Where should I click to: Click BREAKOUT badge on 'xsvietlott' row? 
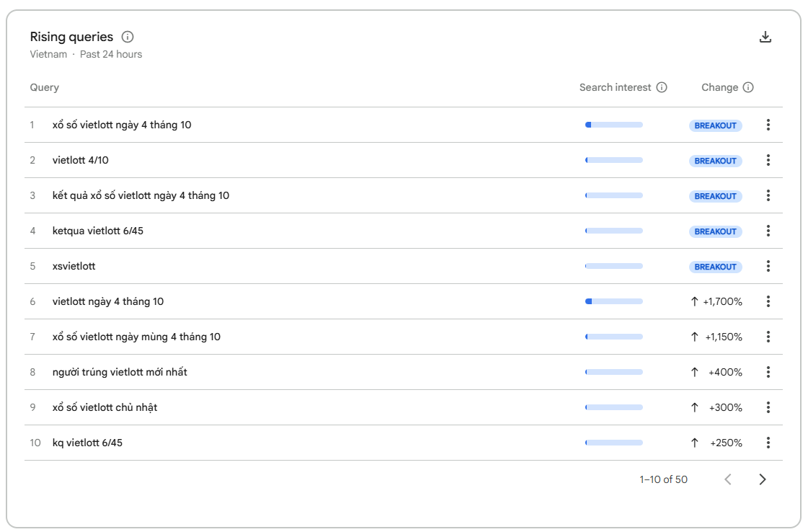pos(715,267)
